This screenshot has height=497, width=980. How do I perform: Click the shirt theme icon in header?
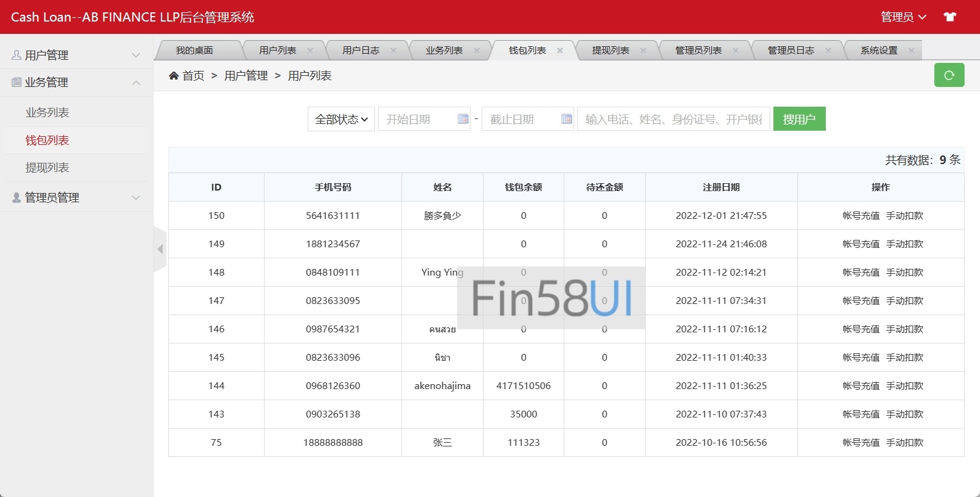point(950,17)
